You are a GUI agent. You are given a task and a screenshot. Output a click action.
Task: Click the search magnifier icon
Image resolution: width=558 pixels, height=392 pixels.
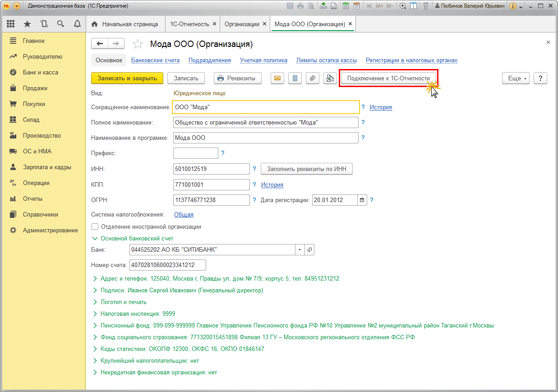click(60, 24)
